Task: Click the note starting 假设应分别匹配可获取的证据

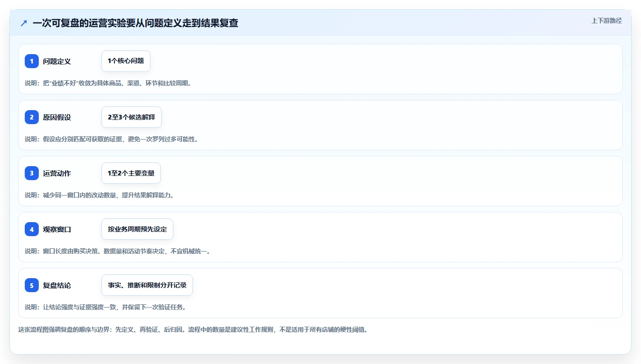Action: (112, 139)
